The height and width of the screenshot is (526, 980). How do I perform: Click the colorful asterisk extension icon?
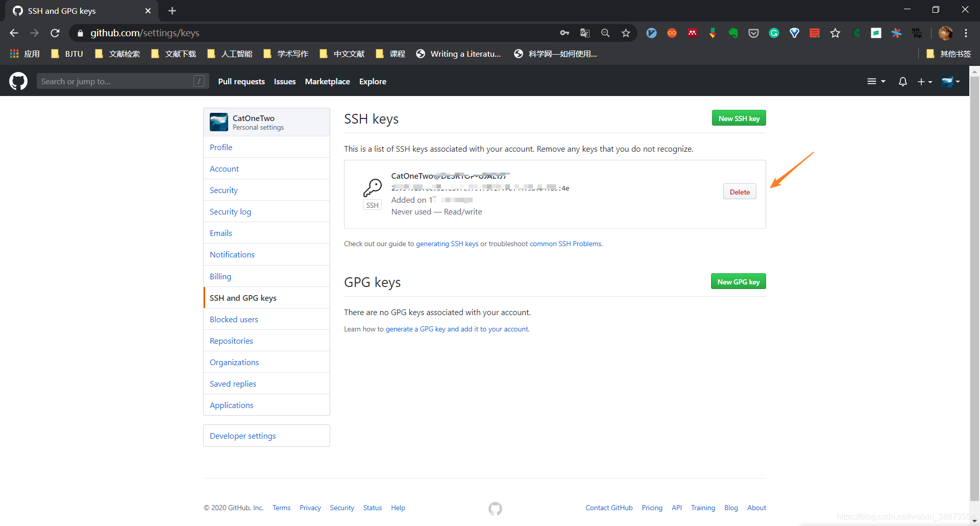(896, 33)
